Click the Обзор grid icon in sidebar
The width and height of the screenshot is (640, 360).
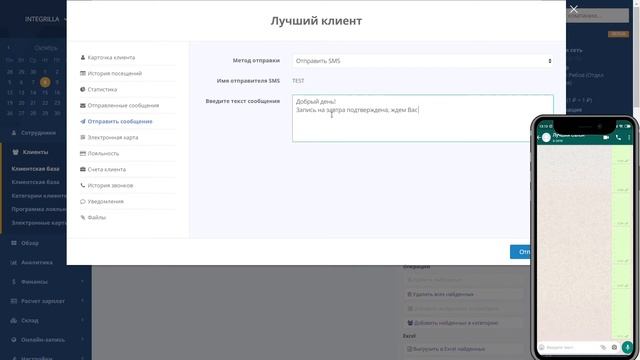point(14,243)
